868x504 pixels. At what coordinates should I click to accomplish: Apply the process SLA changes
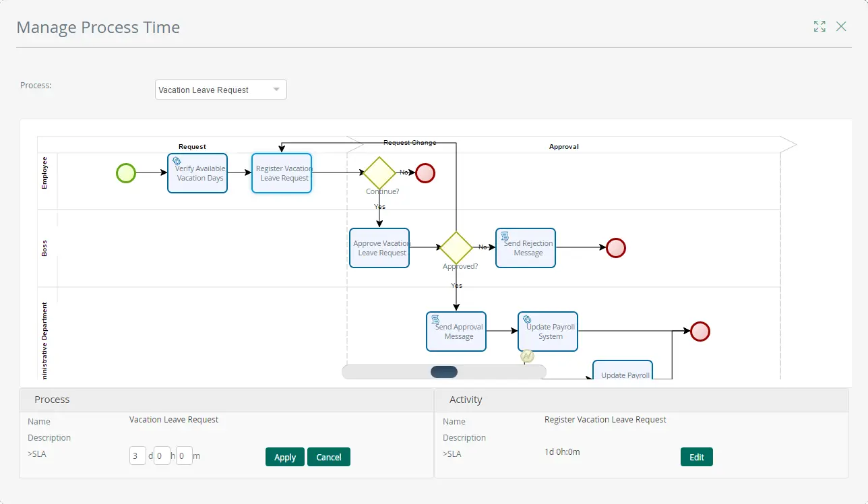[x=285, y=457]
